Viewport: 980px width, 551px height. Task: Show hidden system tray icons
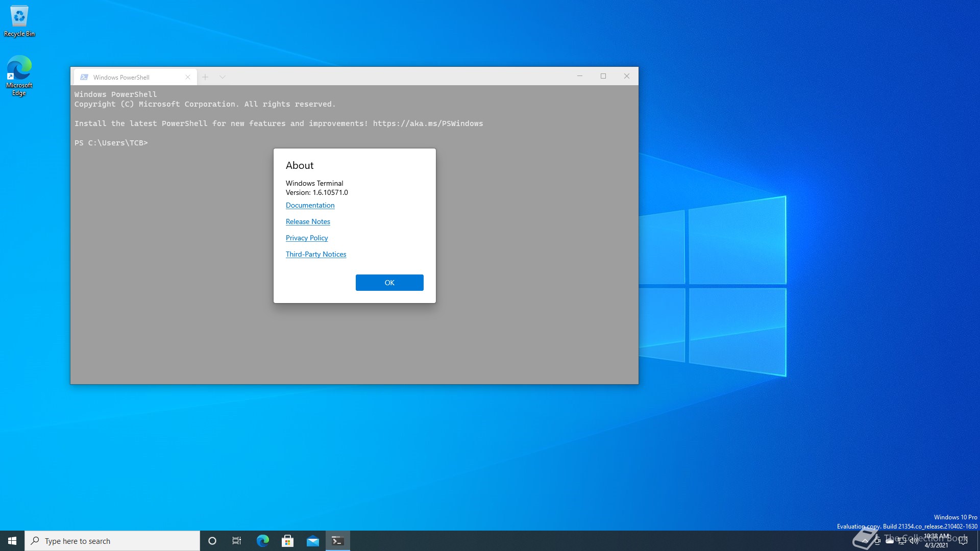[x=865, y=541]
